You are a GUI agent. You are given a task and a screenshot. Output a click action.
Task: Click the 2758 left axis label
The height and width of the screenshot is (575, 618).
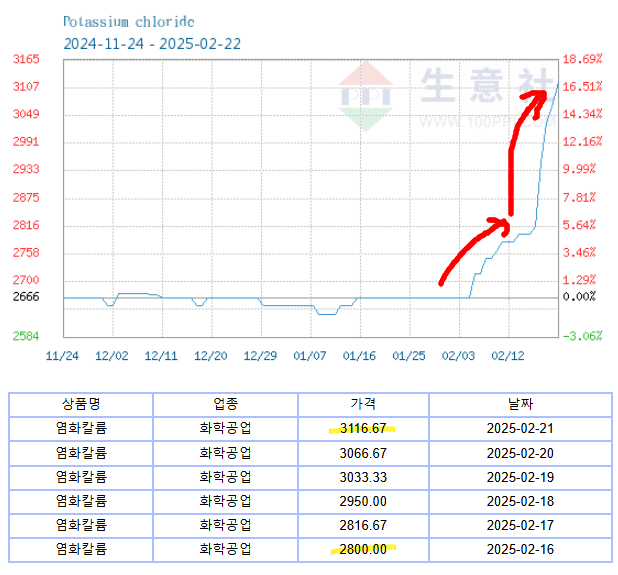26,252
